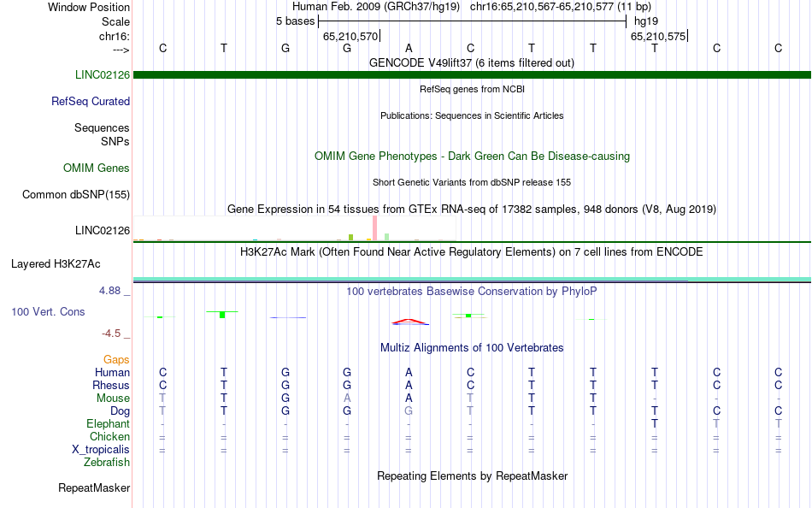Click the tall pink bar in GTEx expression chart
This screenshot has width=812, height=508.
point(374,228)
